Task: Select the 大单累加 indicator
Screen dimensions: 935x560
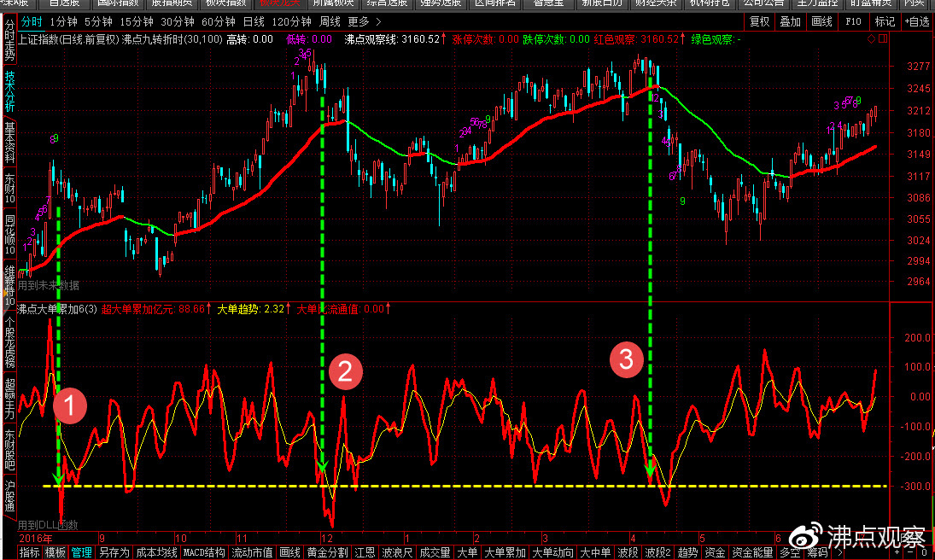Action: 505,553
